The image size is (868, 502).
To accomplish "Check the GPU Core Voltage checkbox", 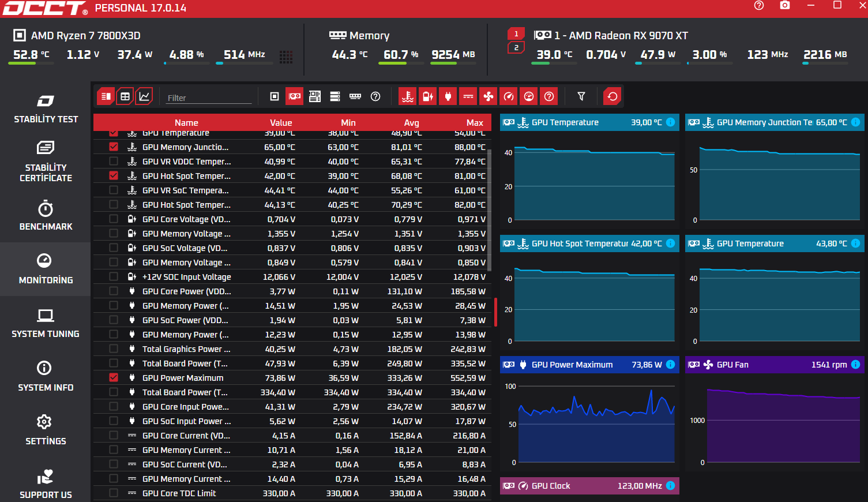I will [x=114, y=219].
